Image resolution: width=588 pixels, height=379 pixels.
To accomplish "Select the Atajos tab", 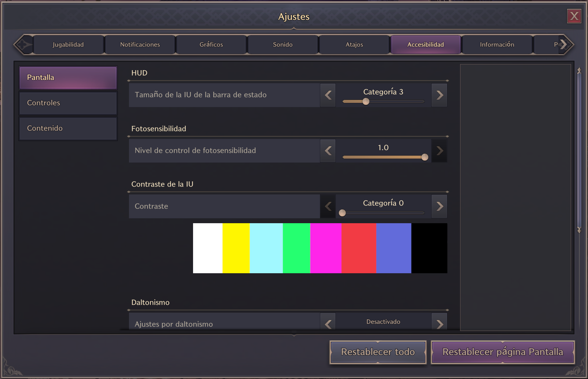I will (x=354, y=45).
